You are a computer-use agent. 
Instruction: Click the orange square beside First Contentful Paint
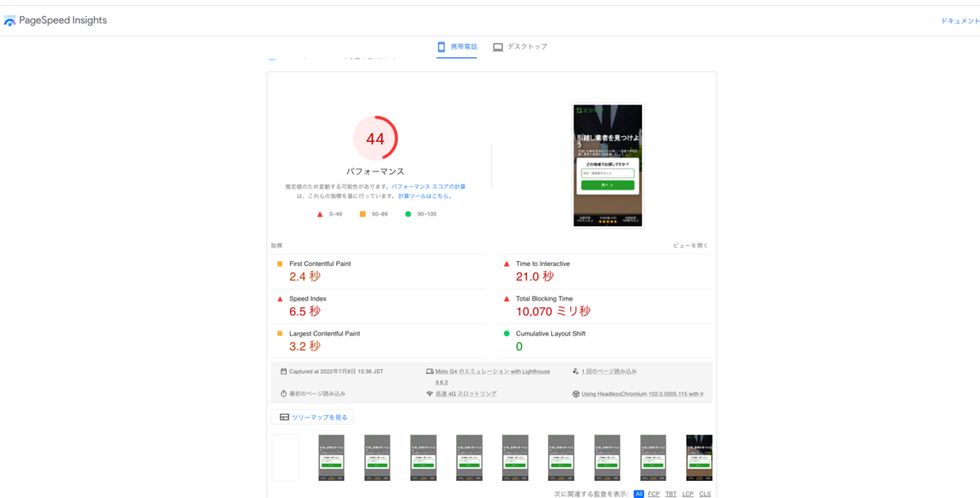[280, 264]
